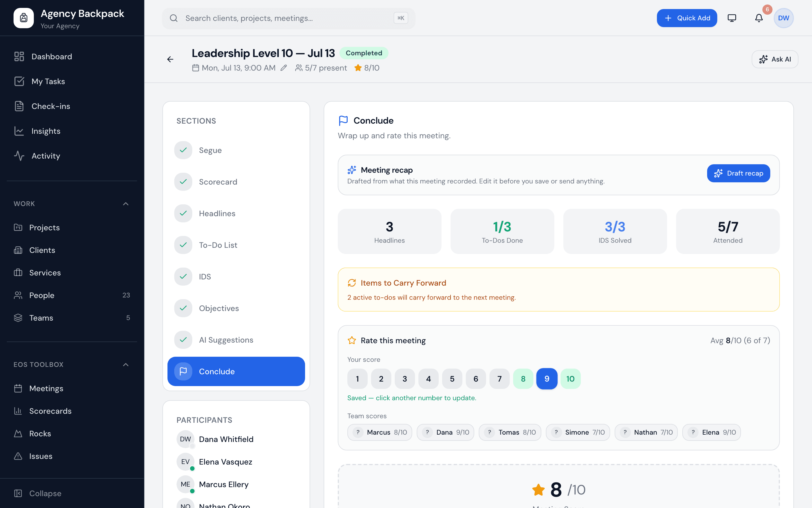
Task: Click the My Tasks checkbox icon
Action: (x=19, y=81)
